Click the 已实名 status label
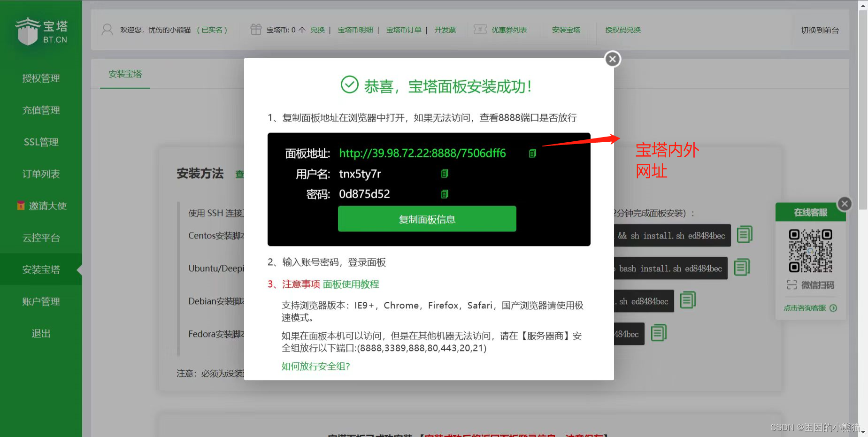The height and width of the screenshot is (437, 868). coord(212,30)
